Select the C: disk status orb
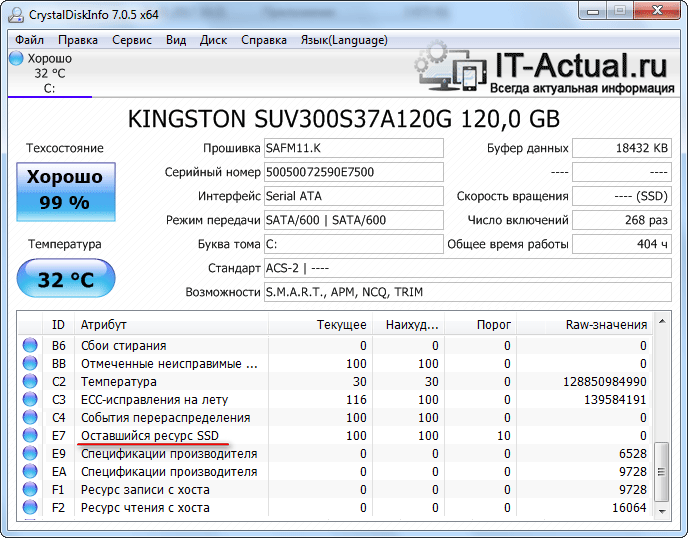The image size is (688, 538). (16, 58)
